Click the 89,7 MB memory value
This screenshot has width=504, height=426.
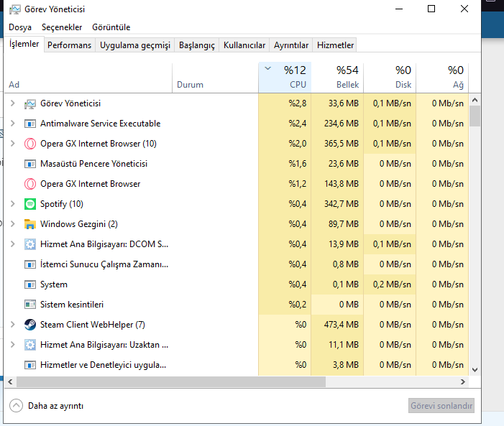[343, 224]
